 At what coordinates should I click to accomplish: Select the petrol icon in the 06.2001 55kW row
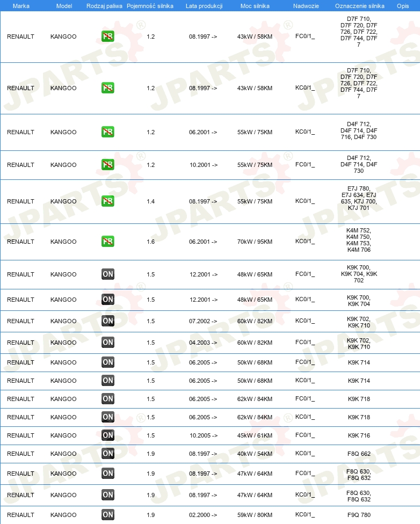point(107,132)
